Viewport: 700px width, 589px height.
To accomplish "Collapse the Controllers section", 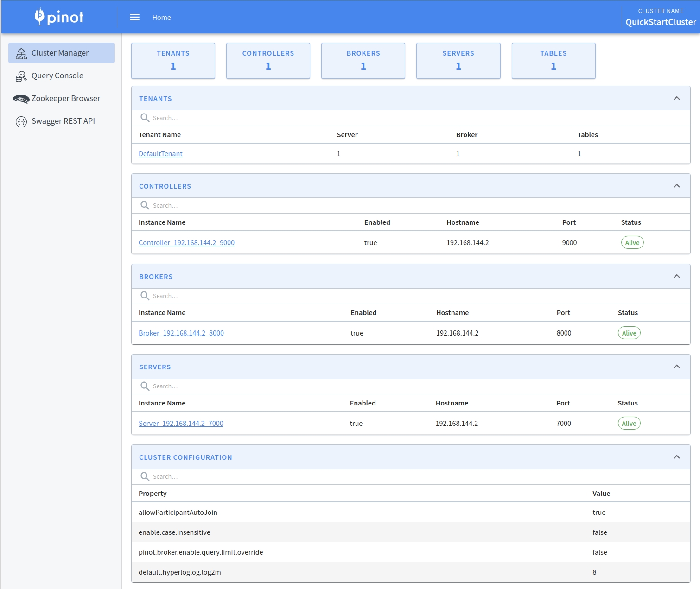I will 676,186.
